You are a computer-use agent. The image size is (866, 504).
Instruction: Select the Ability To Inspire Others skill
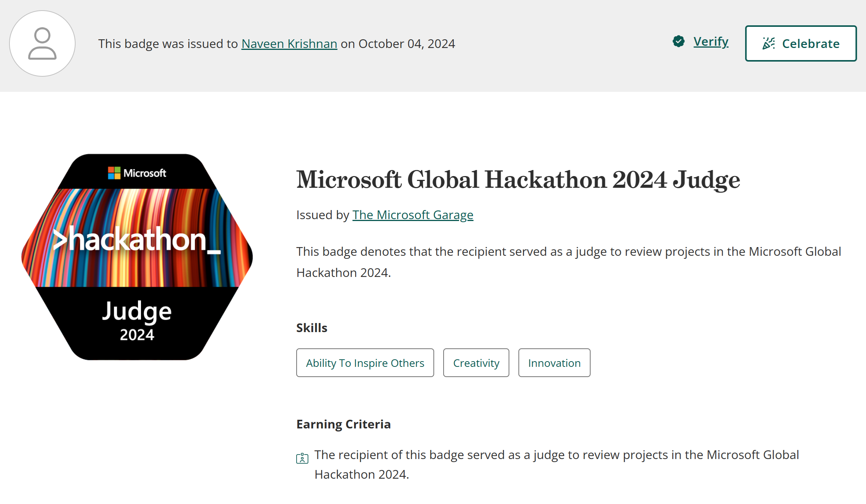(365, 363)
